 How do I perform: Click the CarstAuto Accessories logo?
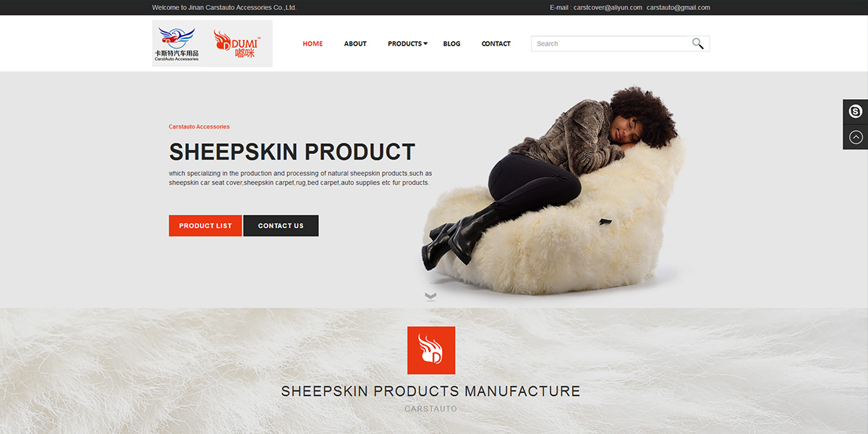tap(176, 43)
